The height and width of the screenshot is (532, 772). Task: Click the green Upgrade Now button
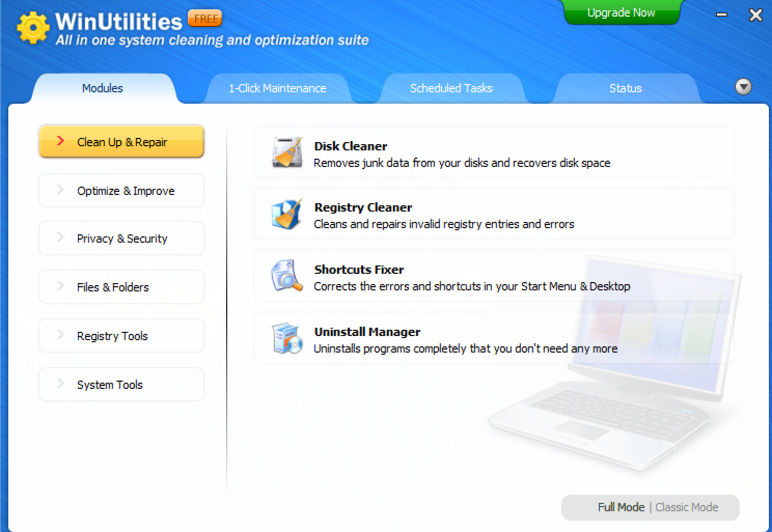pos(621,12)
